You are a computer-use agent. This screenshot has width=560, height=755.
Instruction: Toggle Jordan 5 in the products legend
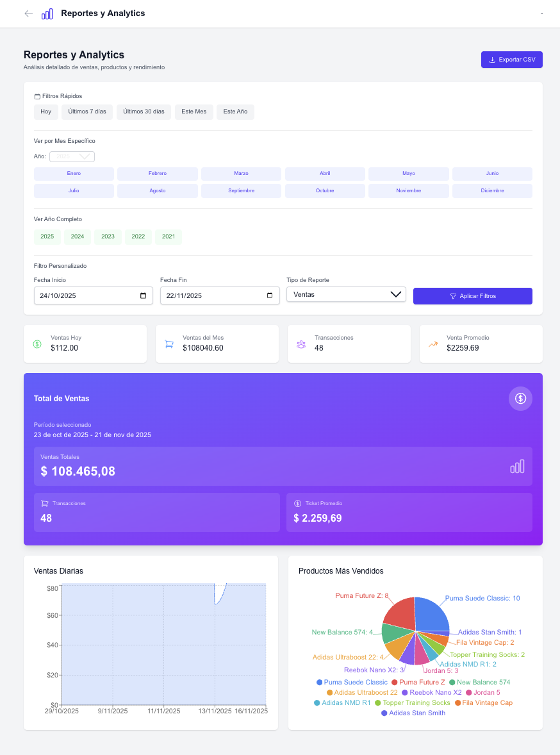(486, 693)
